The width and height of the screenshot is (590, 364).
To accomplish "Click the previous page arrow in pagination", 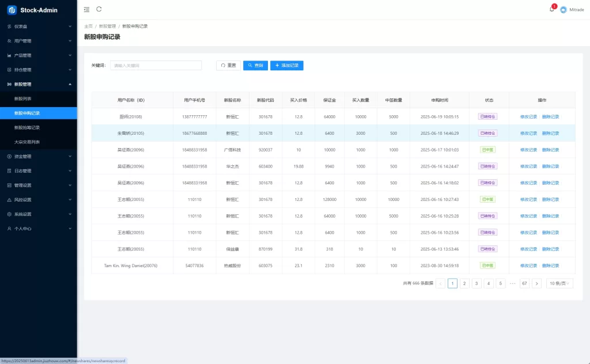I will (441, 283).
